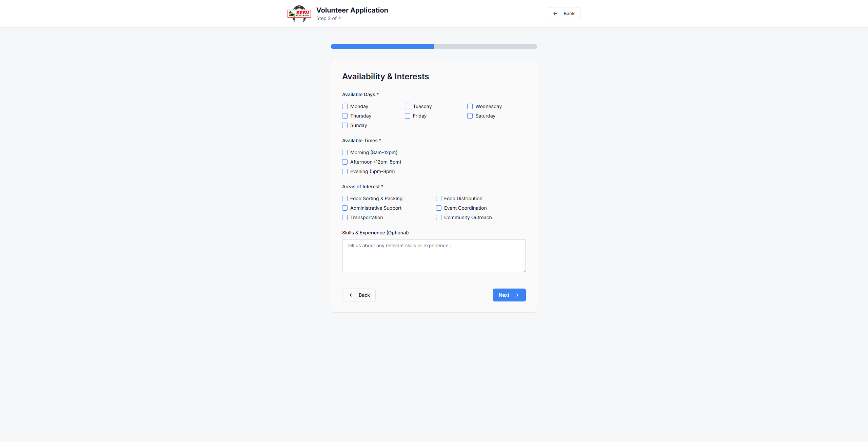
Task: Check the Evening (5pm-8pm) option
Action: click(345, 171)
